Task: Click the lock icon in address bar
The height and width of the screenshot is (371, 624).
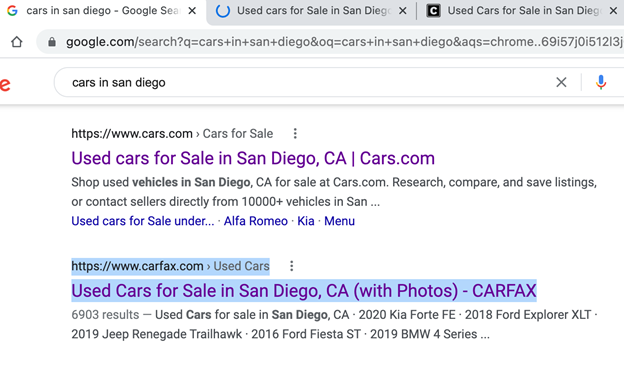Action: click(x=52, y=42)
